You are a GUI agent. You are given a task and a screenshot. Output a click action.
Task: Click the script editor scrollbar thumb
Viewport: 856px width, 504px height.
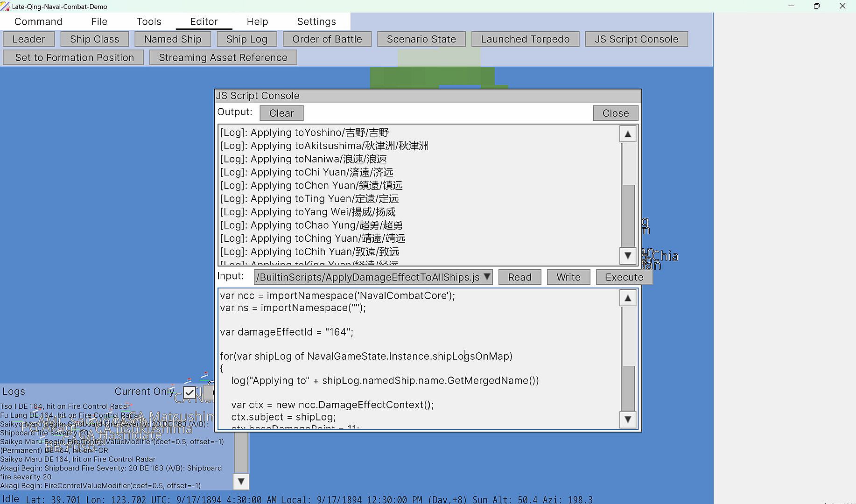pos(628,388)
